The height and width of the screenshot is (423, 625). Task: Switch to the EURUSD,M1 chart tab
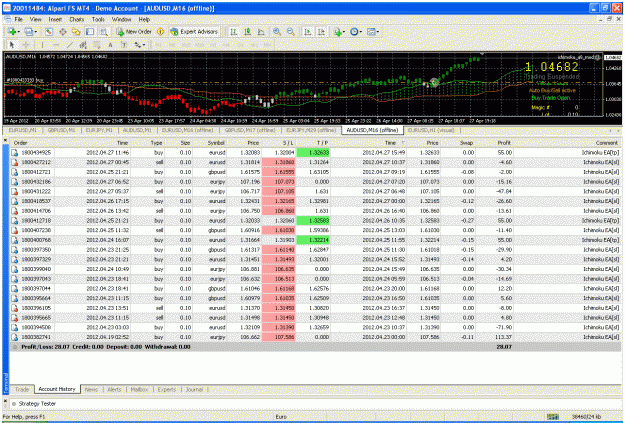click(x=22, y=130)
